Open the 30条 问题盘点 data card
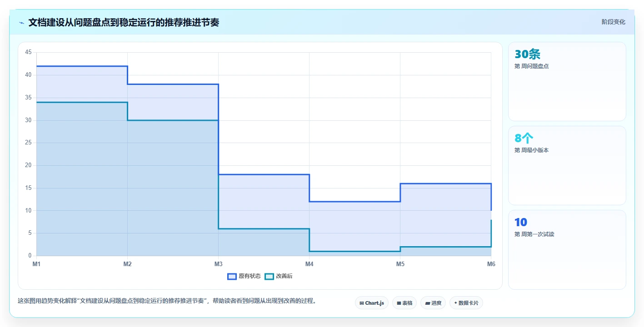Image resolution: width=644 pixels, height=327 pixels. coord(567,81)
